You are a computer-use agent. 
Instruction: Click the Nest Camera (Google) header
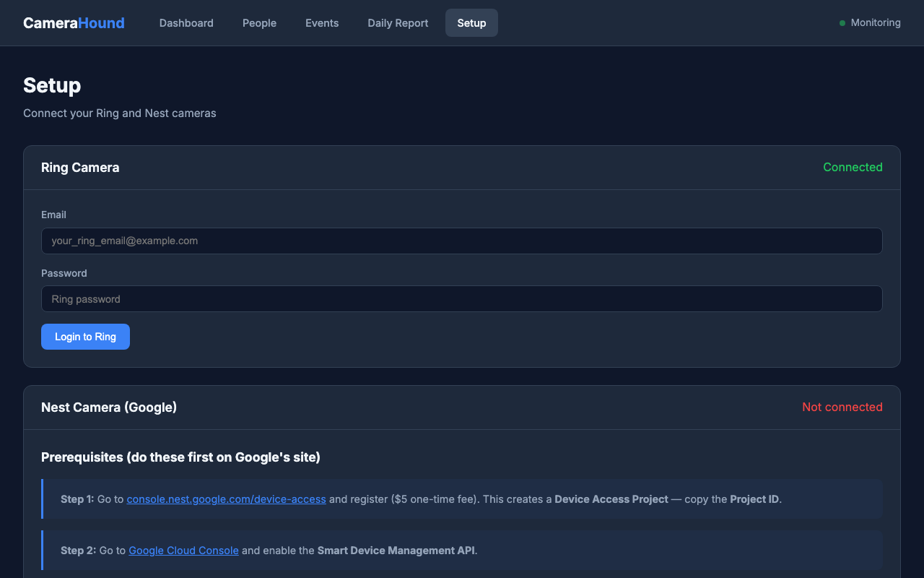point(109,407)
